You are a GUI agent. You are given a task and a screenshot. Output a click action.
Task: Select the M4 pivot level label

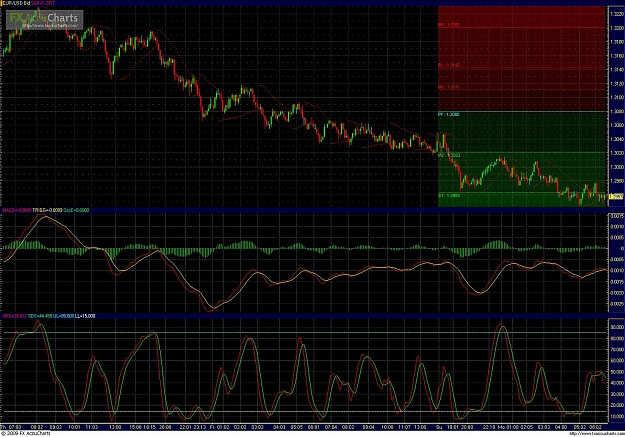pyautogui.click(x=448, y=25)
